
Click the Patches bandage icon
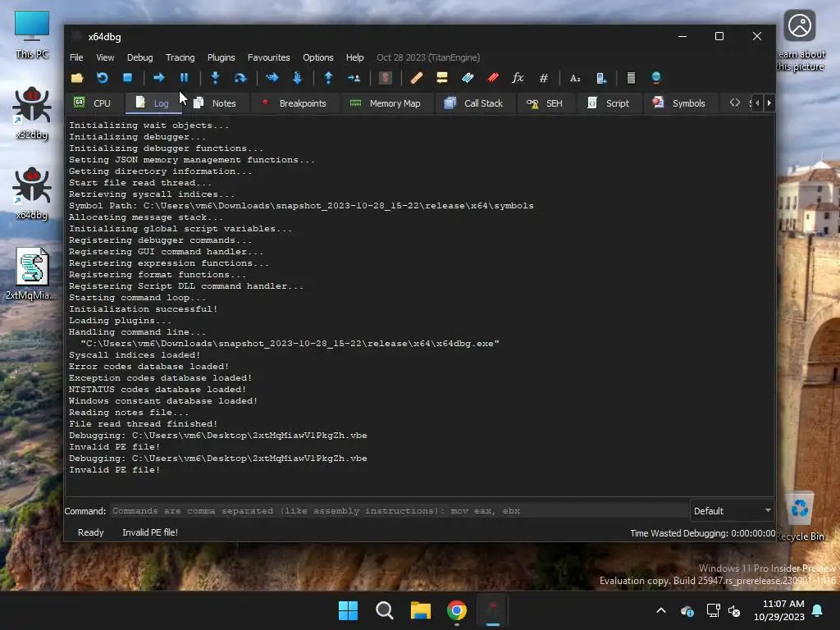click(x=416, y=78)
